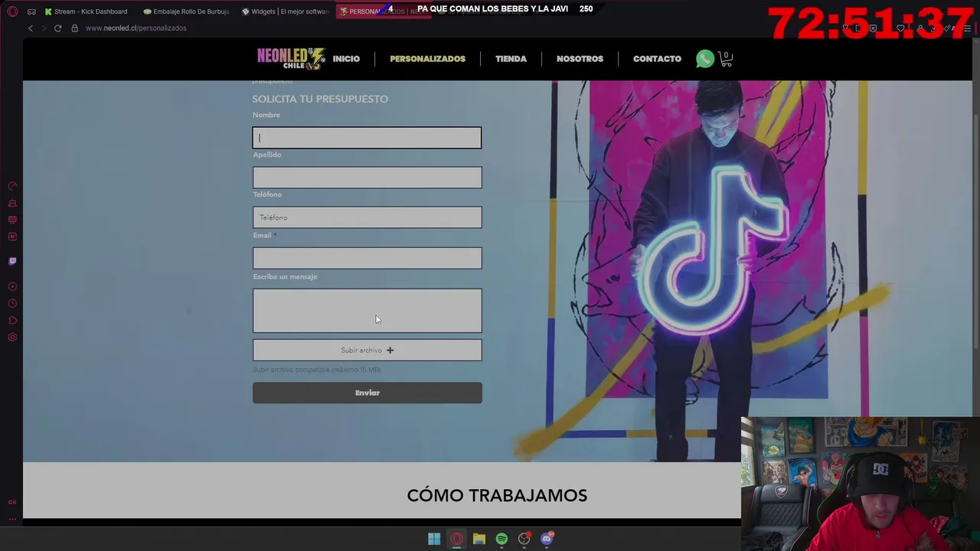980x551 pixels.
Task: Show site security padlock info
Action: [x=74, y=28]
